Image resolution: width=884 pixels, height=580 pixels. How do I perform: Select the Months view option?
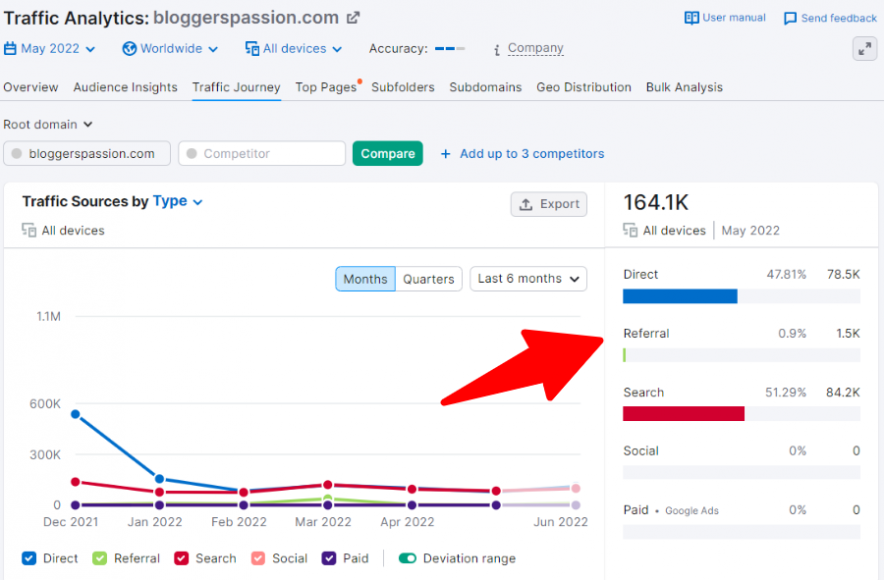pyautogui.click(x=365, y=279)
